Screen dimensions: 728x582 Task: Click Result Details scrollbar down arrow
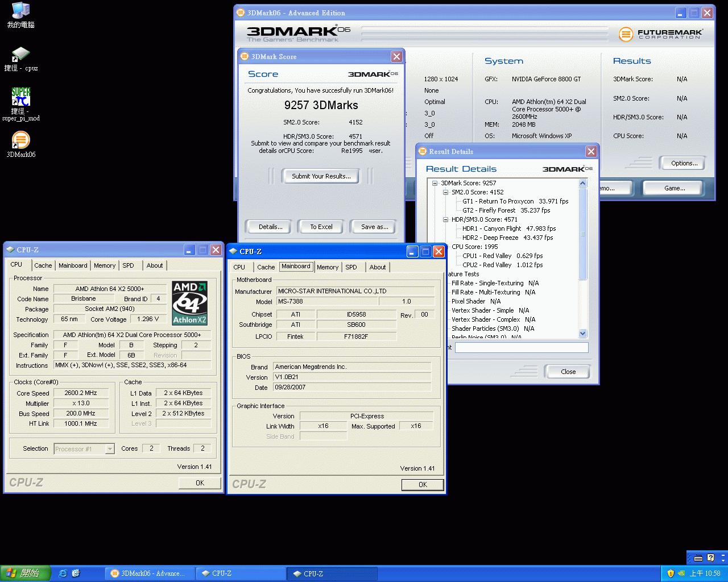[582, 334]
